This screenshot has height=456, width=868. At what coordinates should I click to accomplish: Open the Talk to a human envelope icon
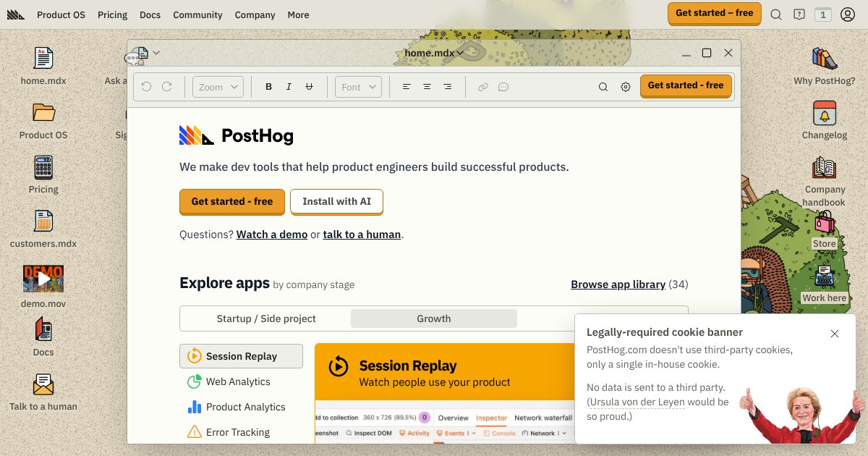click(x=43, y=384)
